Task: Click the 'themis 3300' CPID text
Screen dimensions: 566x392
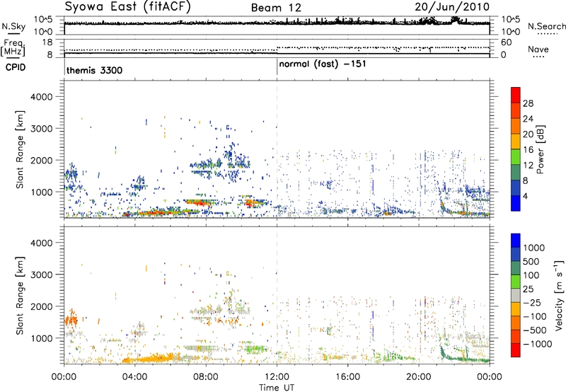Action: click(94, 70)
